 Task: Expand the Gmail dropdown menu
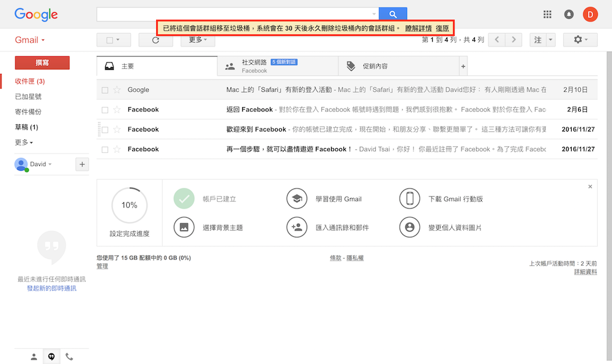click(31, 40)
